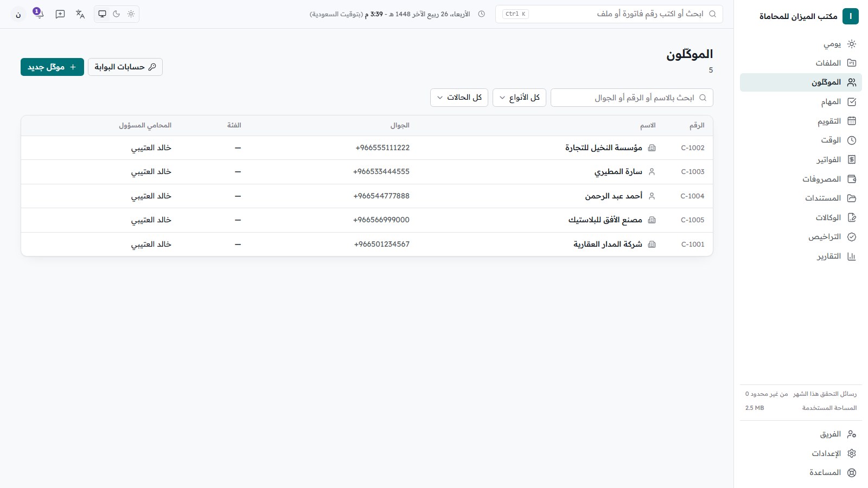Click phone number +966501234567

[x=382, y=245]
